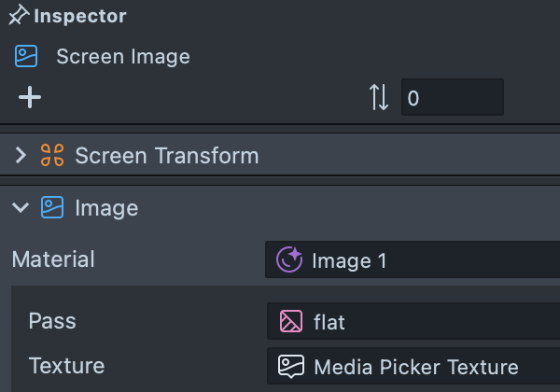Viewport: 560px width, 392px height.
Task: Collapse the Image component section
Action: 21,207
